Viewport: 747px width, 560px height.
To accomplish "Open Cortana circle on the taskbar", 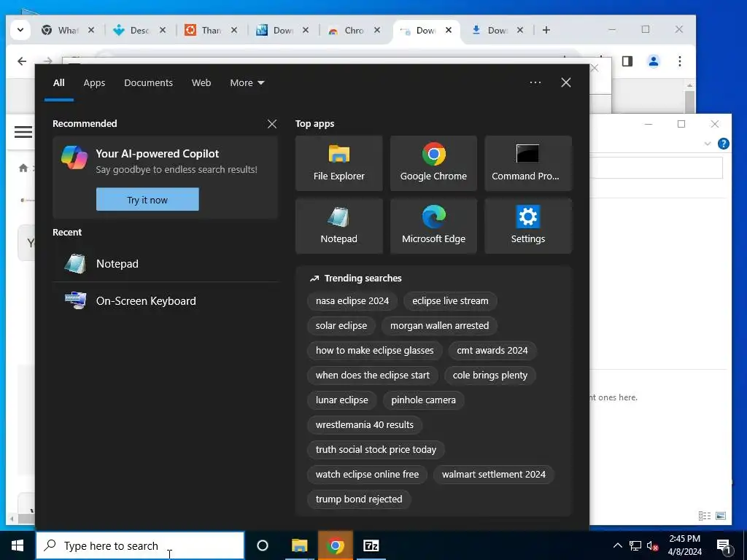I will pyautogui.click(x=263, y=545).
